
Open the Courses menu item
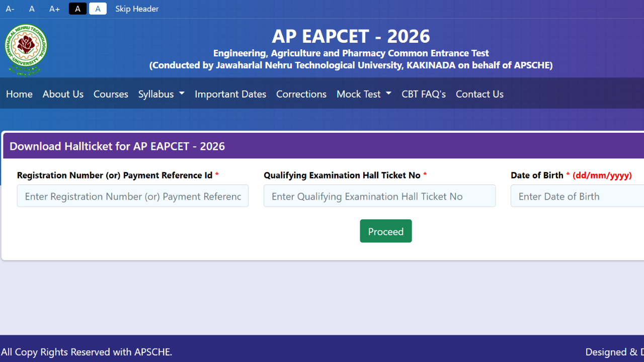(111, 94)
